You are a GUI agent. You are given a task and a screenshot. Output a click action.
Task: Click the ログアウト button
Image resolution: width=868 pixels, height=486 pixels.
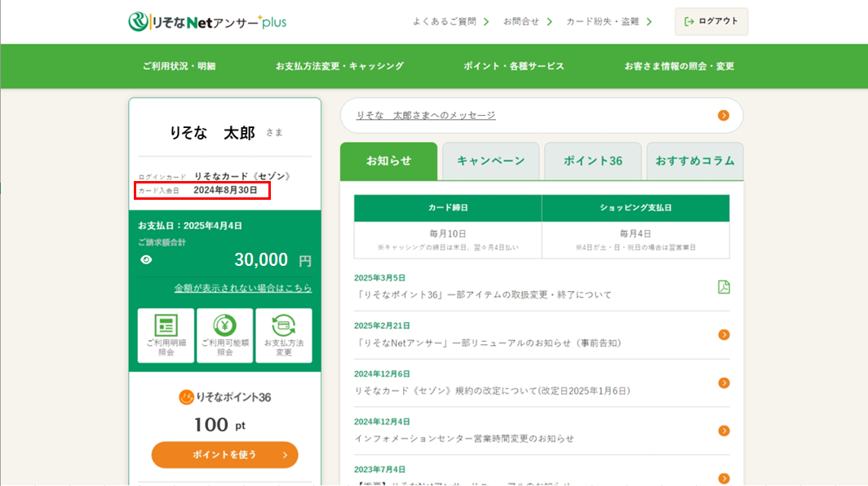[711, 21]
